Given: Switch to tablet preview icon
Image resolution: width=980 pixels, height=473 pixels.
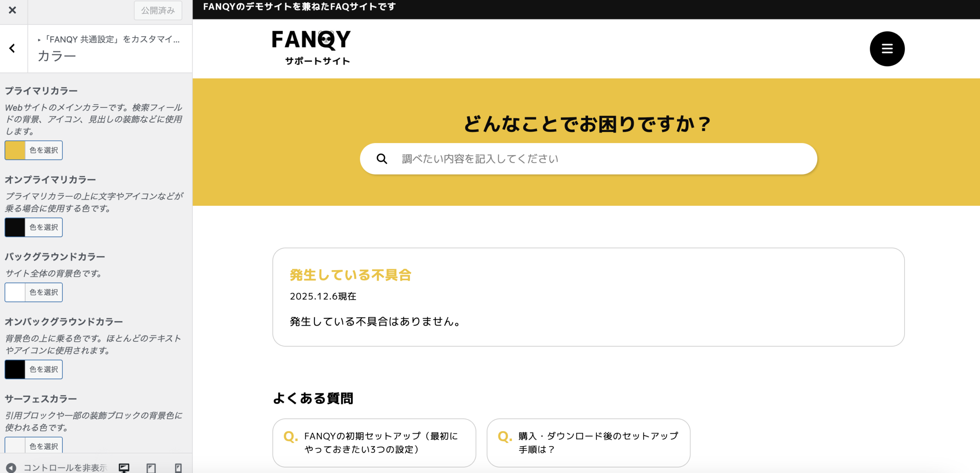Looking at the screenshot, I should 151,467.
